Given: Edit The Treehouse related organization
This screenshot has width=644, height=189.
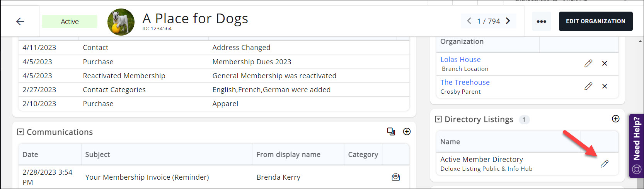Looking at the screenshot, I should pyautogui.click(x=588, y=86).
